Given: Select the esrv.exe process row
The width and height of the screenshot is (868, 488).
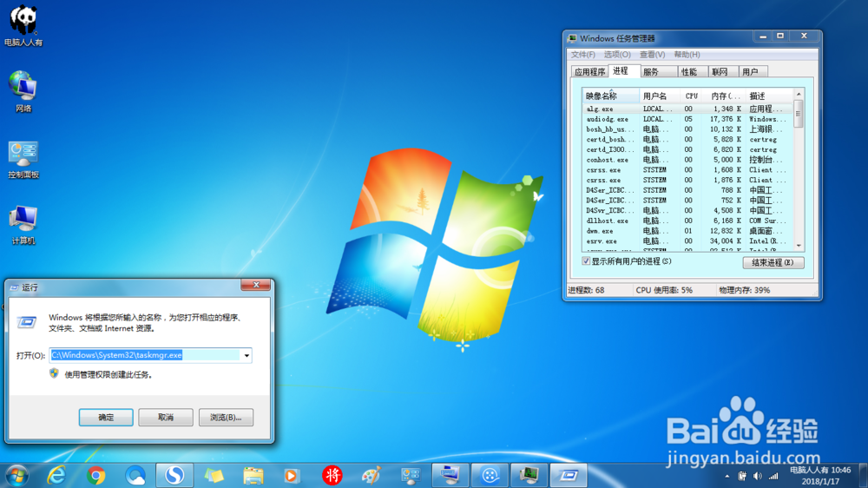Looking at the screenshot, I should (687, 241).
